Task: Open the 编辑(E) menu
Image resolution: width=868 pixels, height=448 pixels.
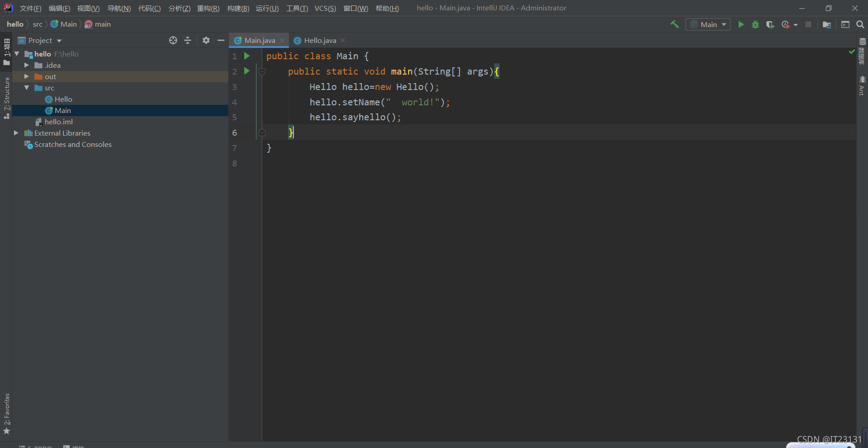Action: pos(60,8)
